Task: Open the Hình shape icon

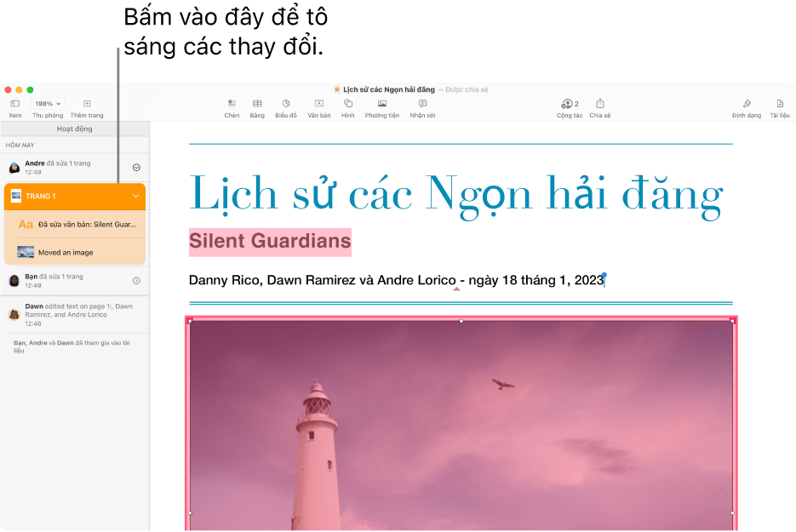Action: tap(347, 103)
